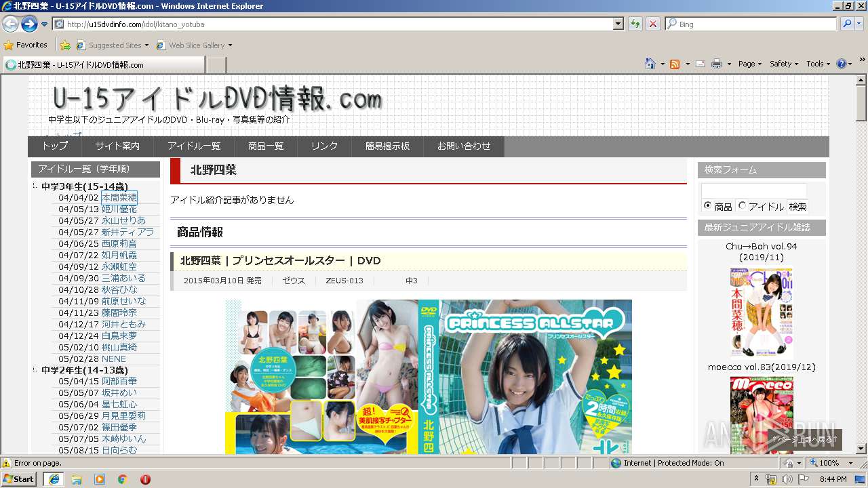Click the error warning icon in status bar
The height and width of the screenshot is (488, 868).
(x=7, y=463)
